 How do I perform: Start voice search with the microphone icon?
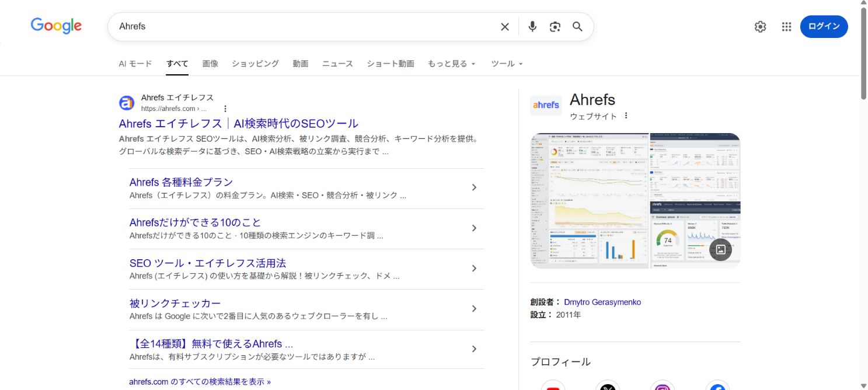[x=532, y=26]
